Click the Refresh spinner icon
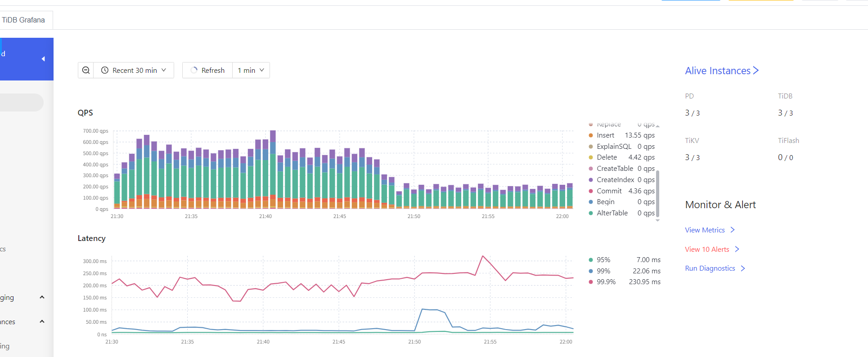This screenshot has height=357, width=868. pyautogui.click(x=194, y=70)
